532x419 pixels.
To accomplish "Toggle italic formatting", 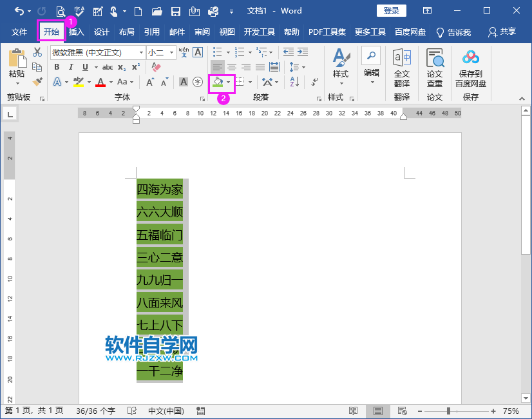I will tap(70, 67).
